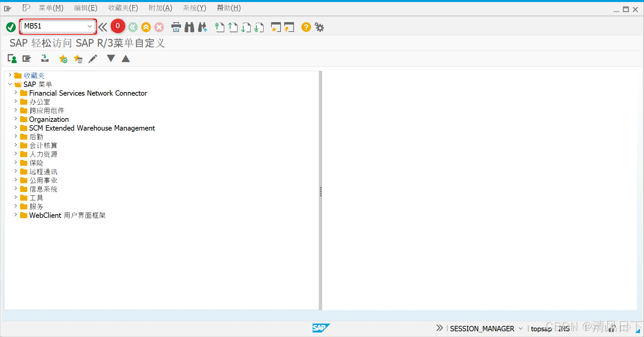Click the Create New Session window icon
644x337 pixels.
click(x=276, y=27)
